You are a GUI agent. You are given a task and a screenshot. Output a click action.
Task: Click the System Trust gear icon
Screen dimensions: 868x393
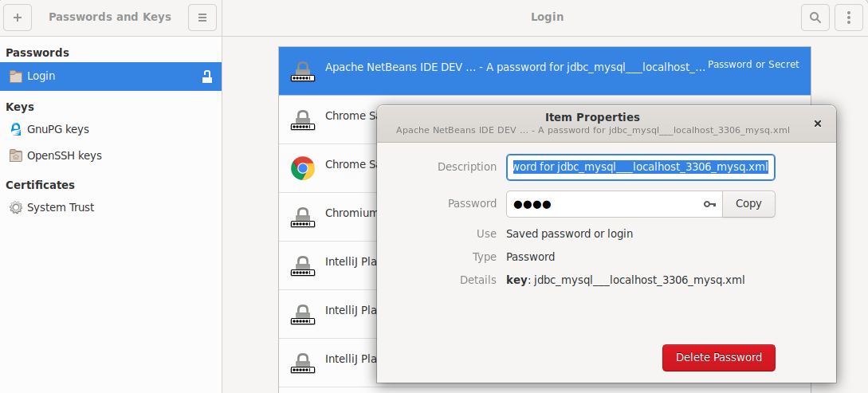tap(16, 207)
